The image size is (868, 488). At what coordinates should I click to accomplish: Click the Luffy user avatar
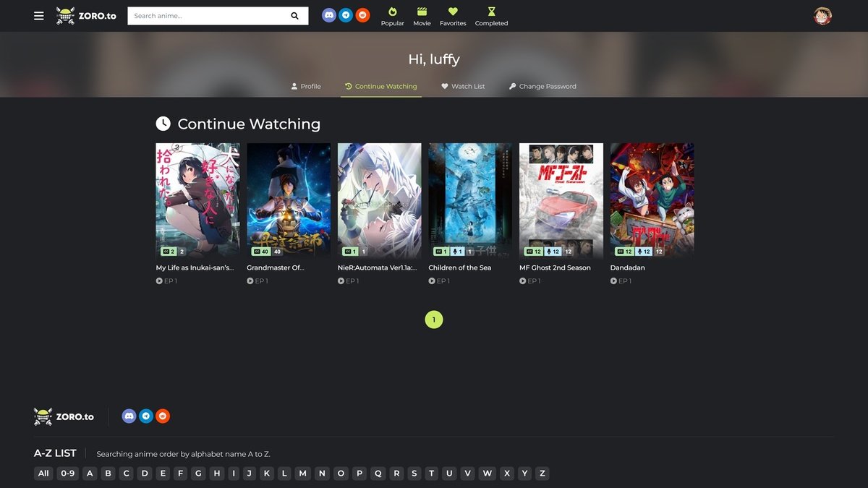(822, 16)
